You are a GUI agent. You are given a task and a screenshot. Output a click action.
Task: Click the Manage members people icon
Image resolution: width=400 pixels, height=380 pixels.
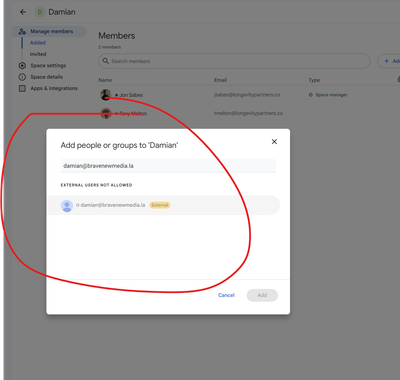point(22,31)
